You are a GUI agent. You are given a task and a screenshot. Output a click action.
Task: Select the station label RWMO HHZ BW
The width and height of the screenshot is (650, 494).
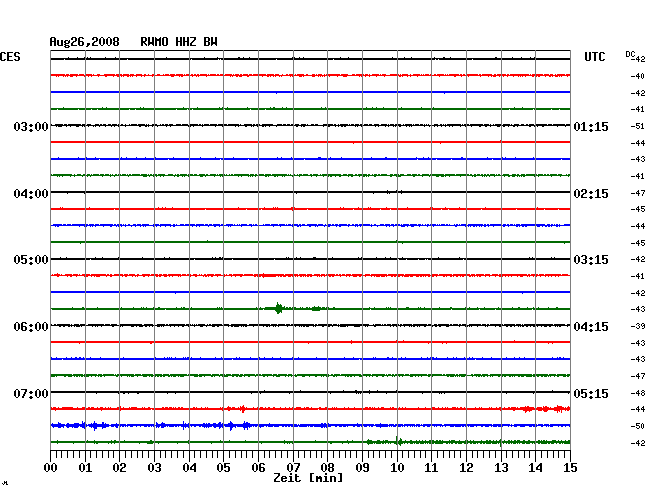coord(179,42)
